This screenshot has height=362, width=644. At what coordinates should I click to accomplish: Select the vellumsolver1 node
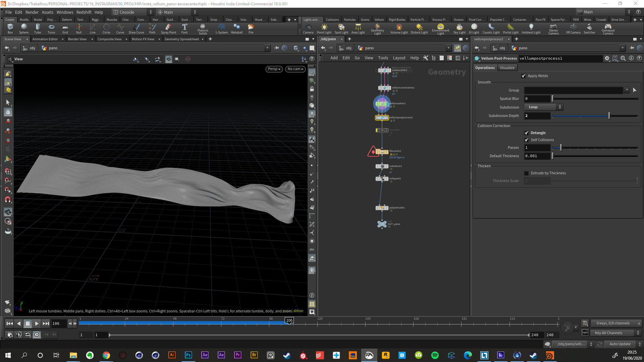click(x=382, y=104)
